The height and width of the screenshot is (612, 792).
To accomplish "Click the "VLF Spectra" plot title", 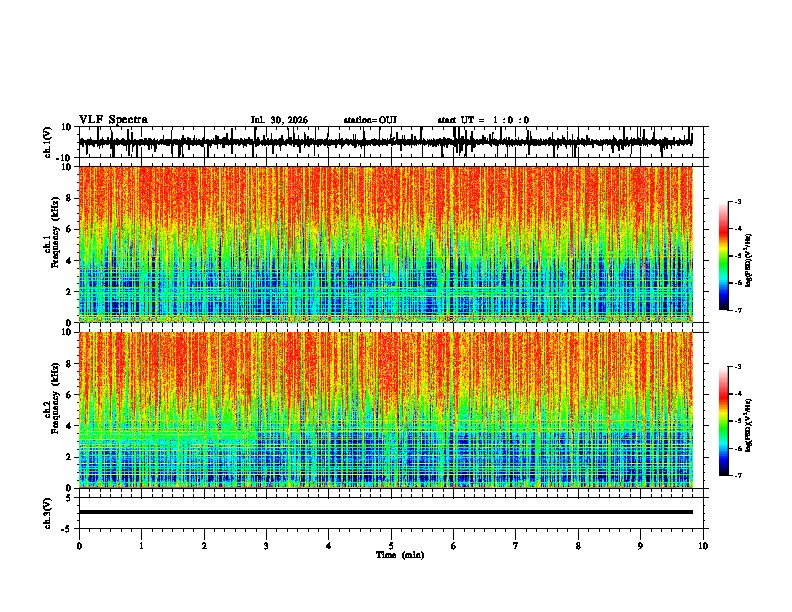I will pyautogui.click(x=113, y=120).
